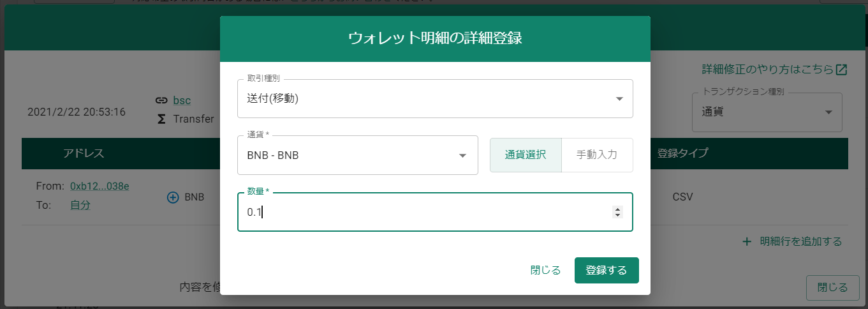Click the dropdown arrow in the 通貨 field
868x309 pixels.
(x=463, y=155)
